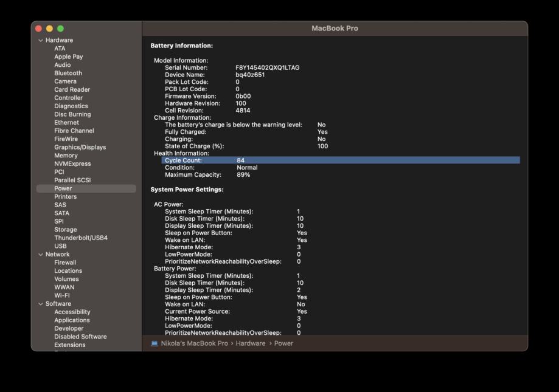The height and width of the screenshot is (392, 559).
Task: Select Firewall under Network
Action: (x=65, y=263)
